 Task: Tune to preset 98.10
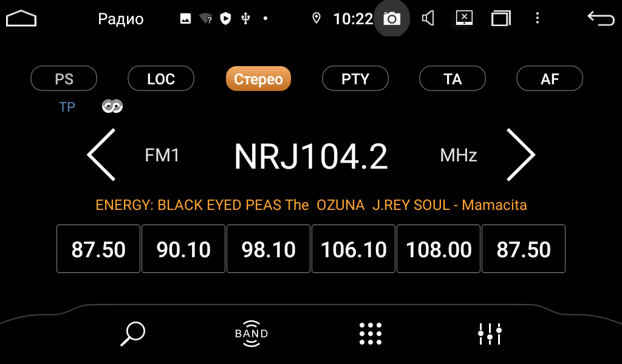[268, 249]
